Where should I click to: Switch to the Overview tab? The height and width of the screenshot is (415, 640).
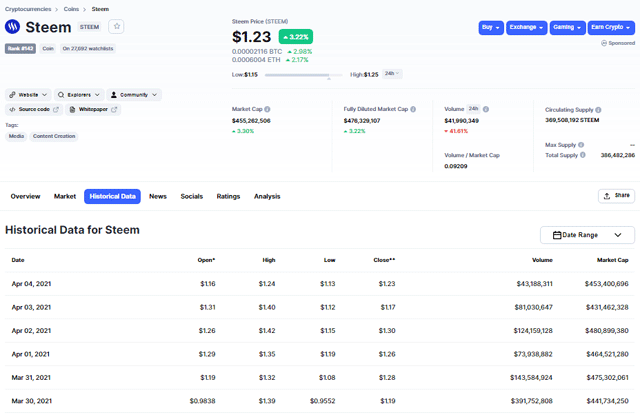pyautogui.click(x=25, y=196)
